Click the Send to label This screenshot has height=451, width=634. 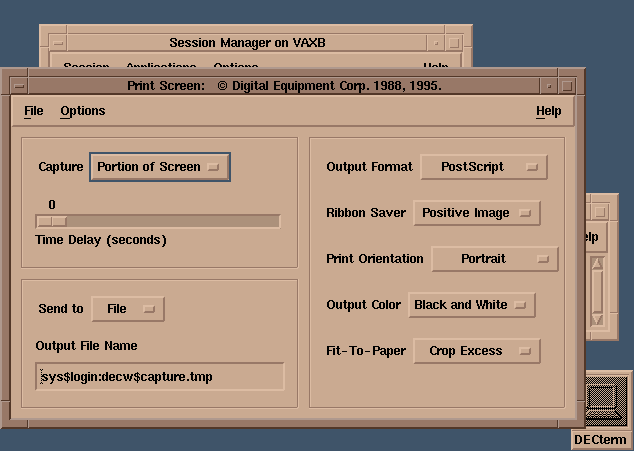click(x=61, y=309)
